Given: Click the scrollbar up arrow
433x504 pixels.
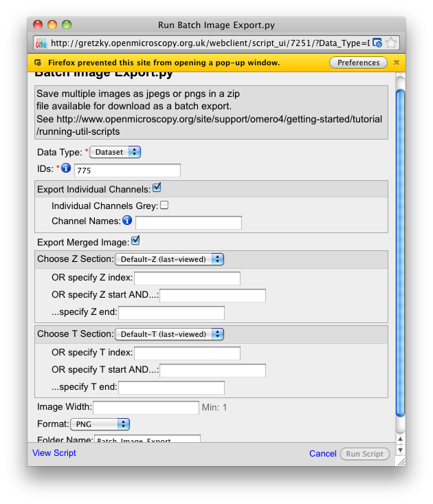Looking at the screenshot, I should click(x=400, y=439).
